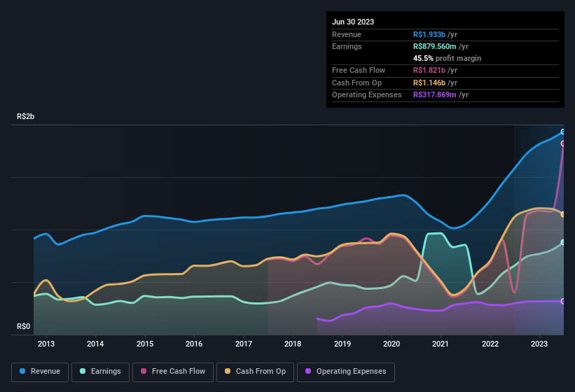Click the 2017 x-axis label
575x392 pixels.
pyautogui.click(x=244, y=344)
